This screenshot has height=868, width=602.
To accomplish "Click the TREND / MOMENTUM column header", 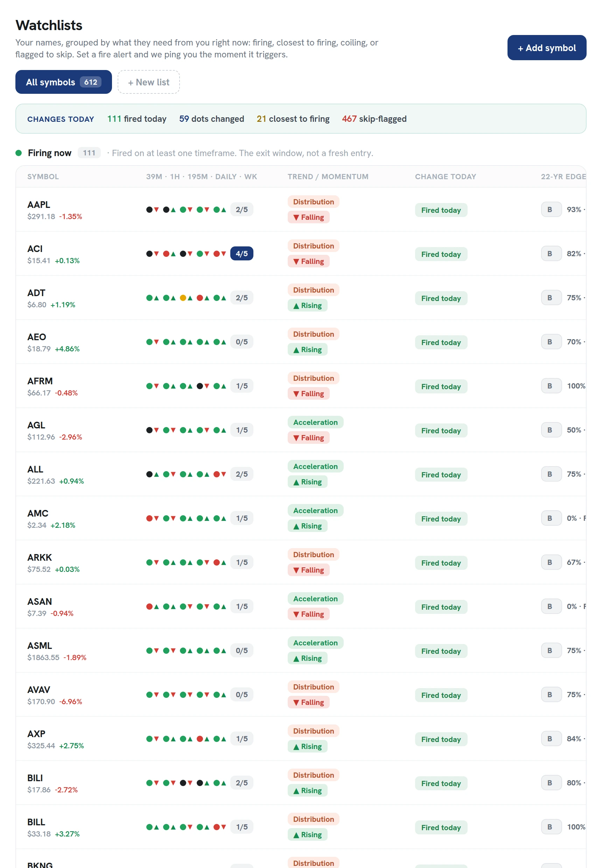I will pyautogui.click(x=328, y=176).
